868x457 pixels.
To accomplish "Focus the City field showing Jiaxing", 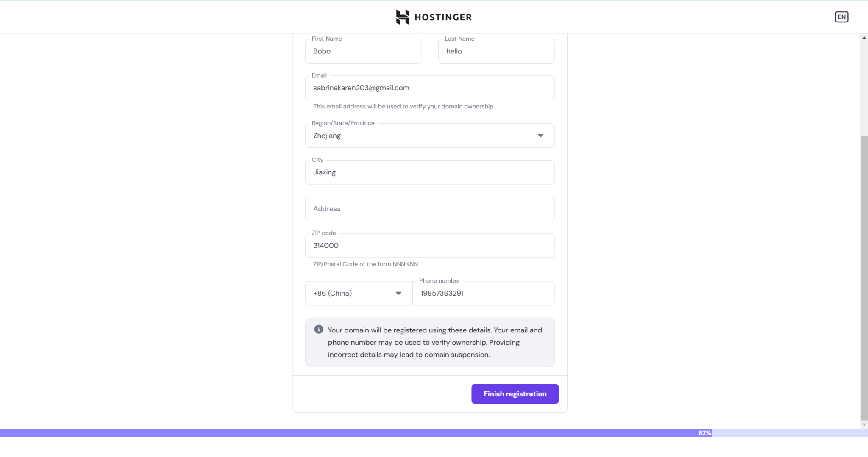I will pyautogui.click(x=429, y=172).
